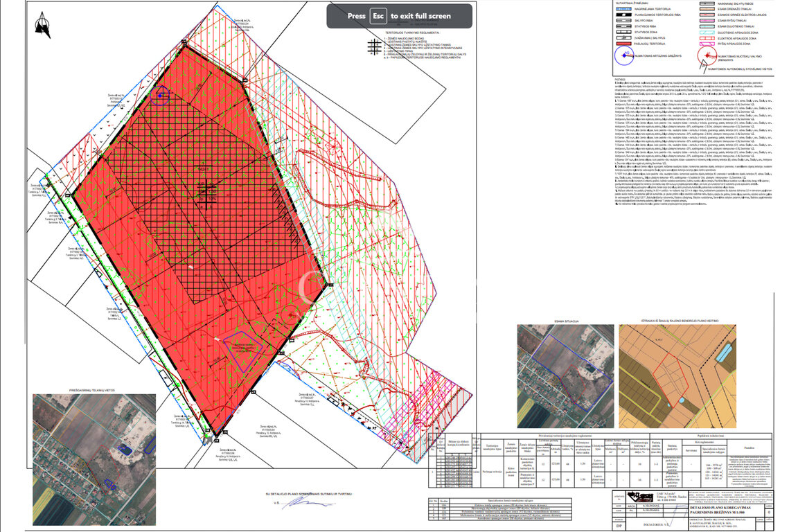Click the signature under the approval line
Viewport: 798px width, 532px height.
click(308, 503)
